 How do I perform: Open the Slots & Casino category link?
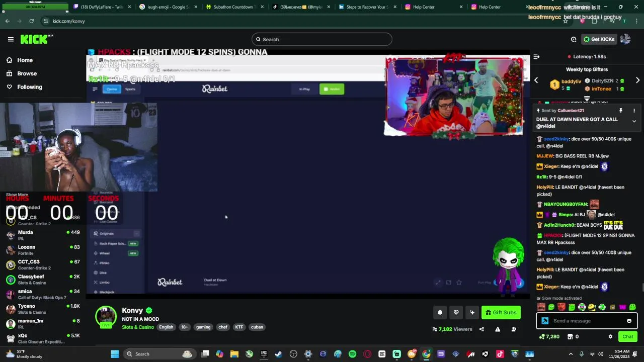coord(138,327)
